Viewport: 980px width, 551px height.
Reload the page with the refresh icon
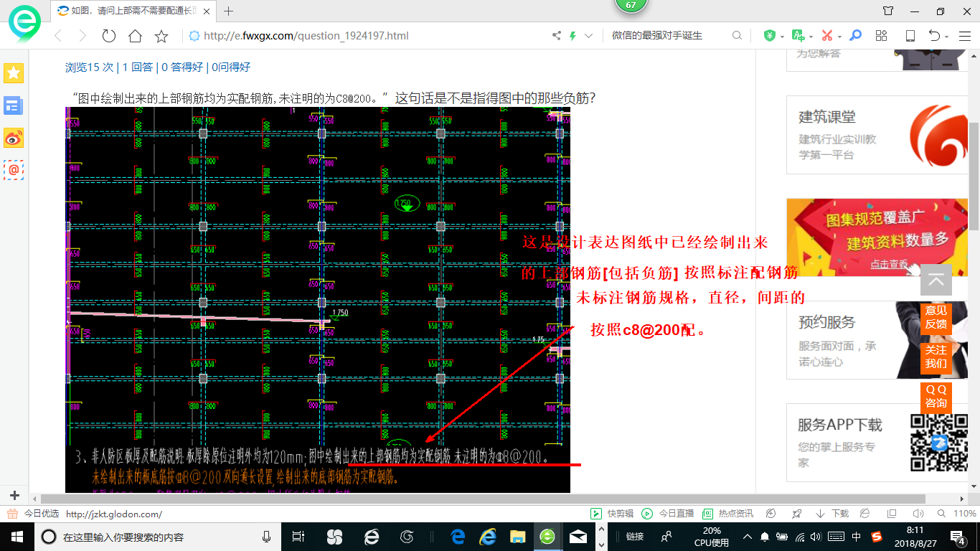point(109,36)
